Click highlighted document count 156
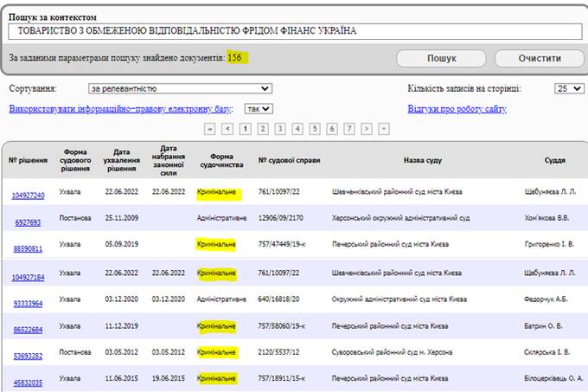Viewport: 588px width, 392px height. 234,58
